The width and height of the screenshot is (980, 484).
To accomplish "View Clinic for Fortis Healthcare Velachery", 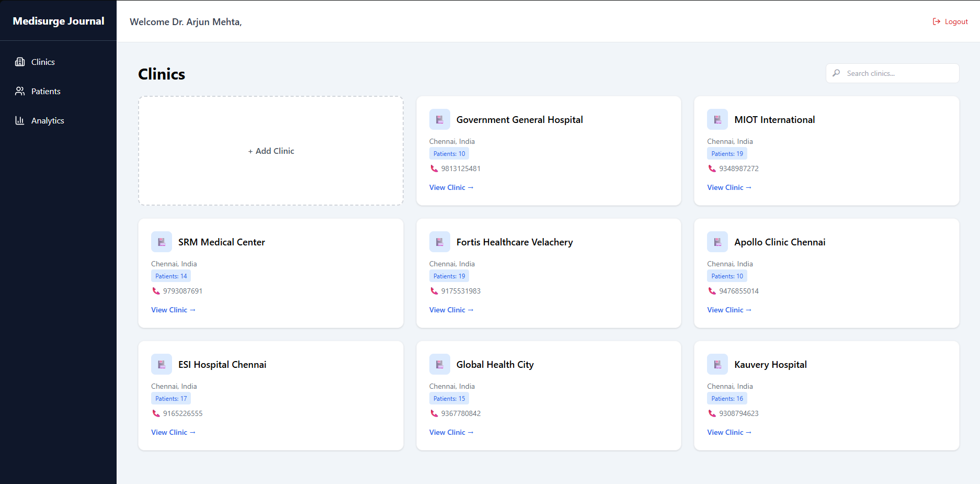I will coord(451,310).
